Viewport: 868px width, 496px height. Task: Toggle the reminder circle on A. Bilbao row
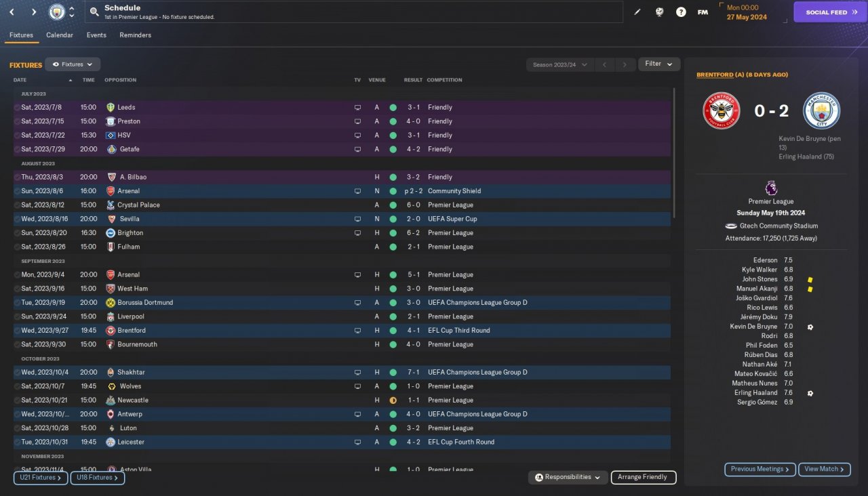pos(17,177)
